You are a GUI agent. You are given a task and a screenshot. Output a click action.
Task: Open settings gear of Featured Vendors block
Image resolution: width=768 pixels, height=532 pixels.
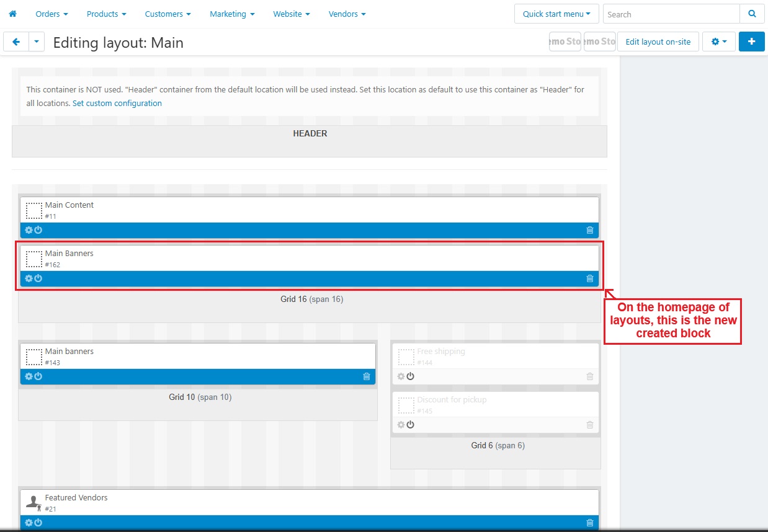(x=29, y=523)
